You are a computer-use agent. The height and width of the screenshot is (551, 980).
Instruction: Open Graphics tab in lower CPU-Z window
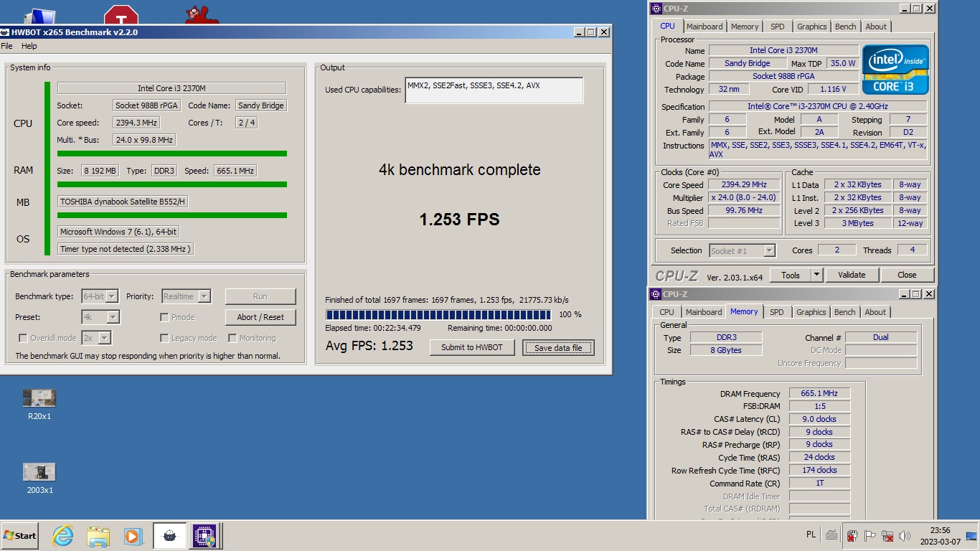coord(811,312)
